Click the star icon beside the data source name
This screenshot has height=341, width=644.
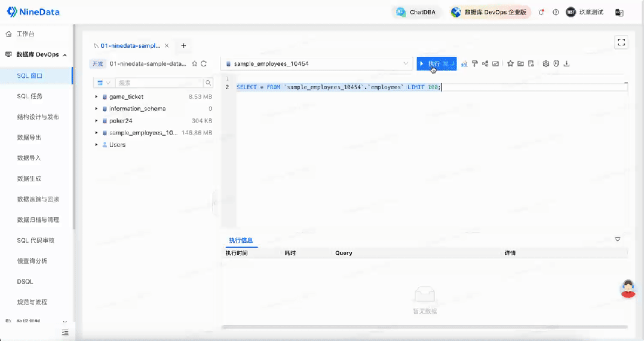point(195,64)
